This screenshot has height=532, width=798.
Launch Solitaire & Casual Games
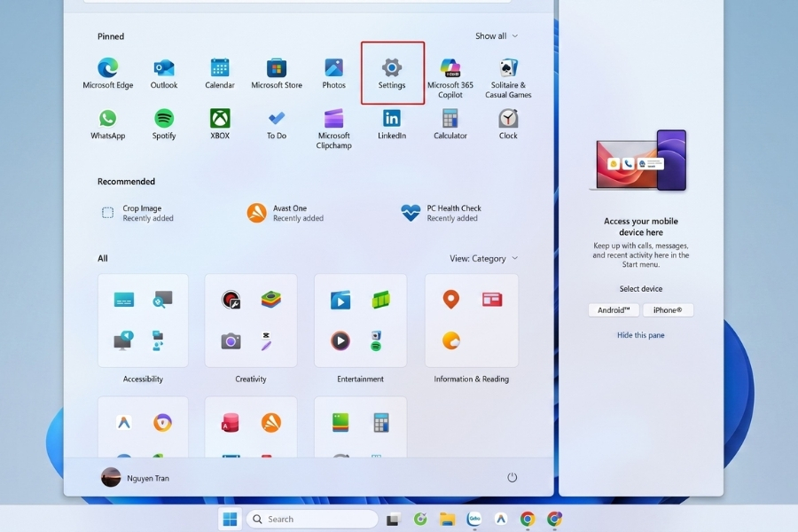[508, 78]
